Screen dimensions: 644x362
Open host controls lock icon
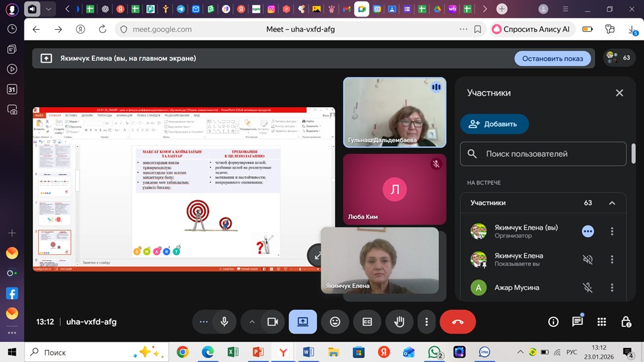(625, 322)
